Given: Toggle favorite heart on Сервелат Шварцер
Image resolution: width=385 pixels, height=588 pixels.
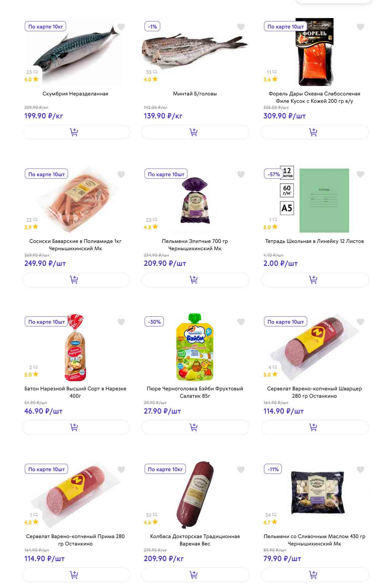Looking at the screenshot, I should coord(360,322).
